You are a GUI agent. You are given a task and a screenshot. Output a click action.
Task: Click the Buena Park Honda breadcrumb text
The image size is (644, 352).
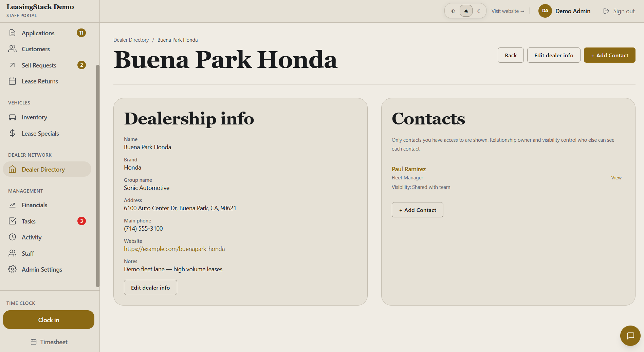pyautogui.click(x=178, y=40)
